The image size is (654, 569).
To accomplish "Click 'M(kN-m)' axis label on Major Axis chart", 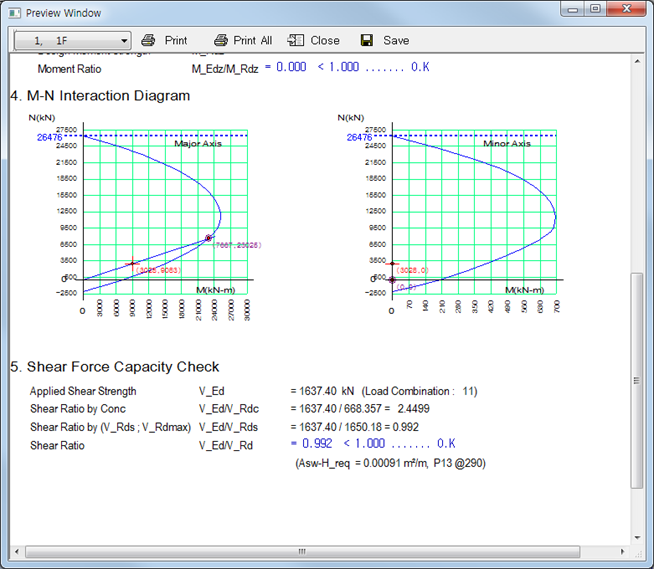I will (216, 290).
